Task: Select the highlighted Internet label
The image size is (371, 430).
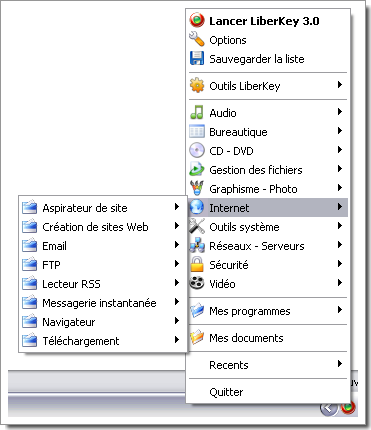Action: point(229,208)
